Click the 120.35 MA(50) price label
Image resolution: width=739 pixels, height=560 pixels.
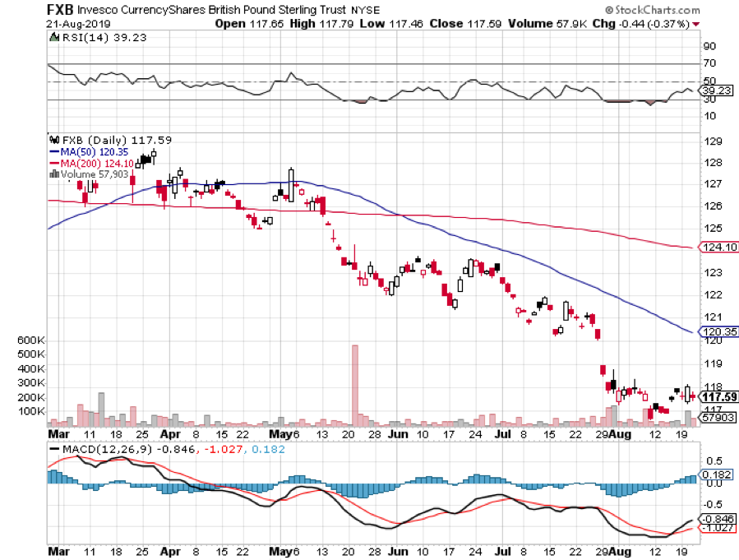point(719,332)
